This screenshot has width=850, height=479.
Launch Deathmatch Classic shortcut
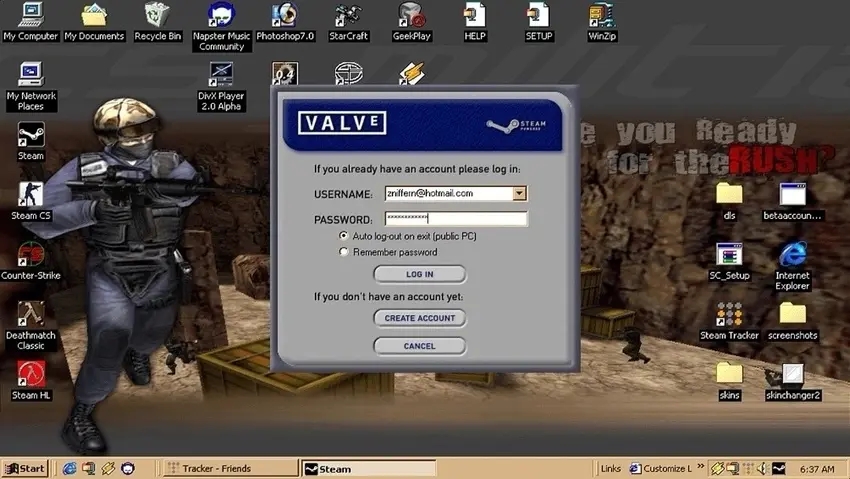(x=31, y=325)
